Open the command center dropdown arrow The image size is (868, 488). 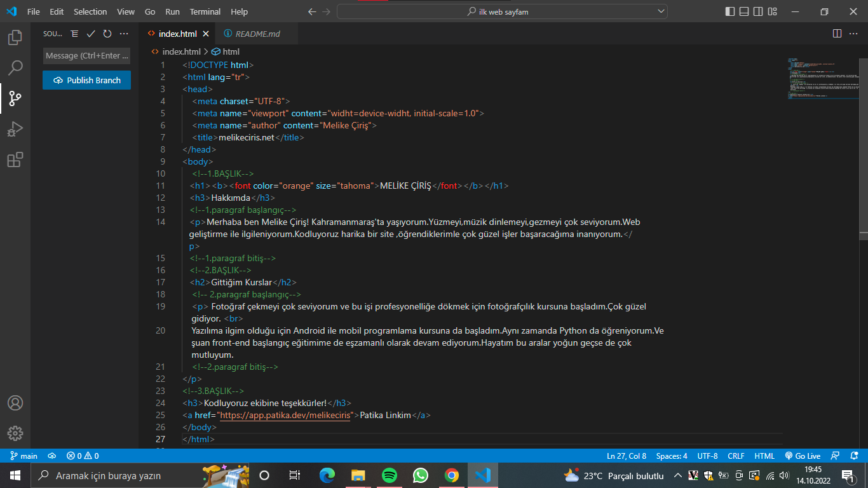click(x=660, y=11)
